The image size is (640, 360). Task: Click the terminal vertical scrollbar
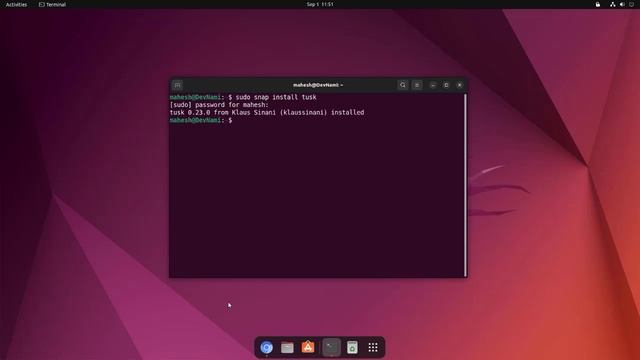(x=465, y=185)
